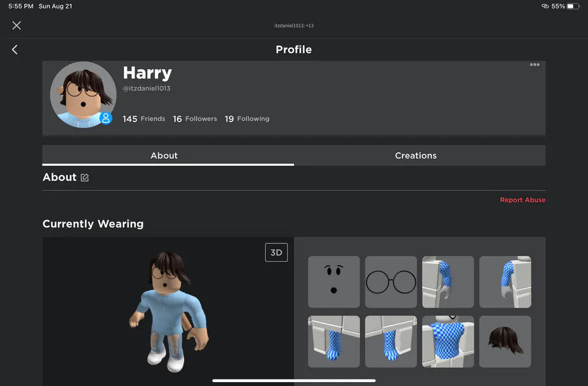Tap the avatar preview in Currently Wearing

pos(168,311)
